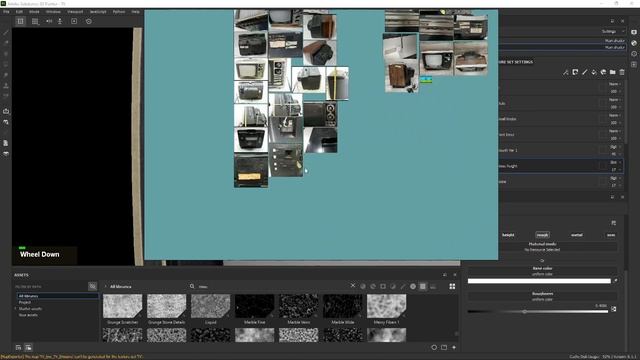Image resolution: width=640 pixels, height=360 pixels.
Task: Add a folder with the folder icon
Action: (x=613, y=72)
